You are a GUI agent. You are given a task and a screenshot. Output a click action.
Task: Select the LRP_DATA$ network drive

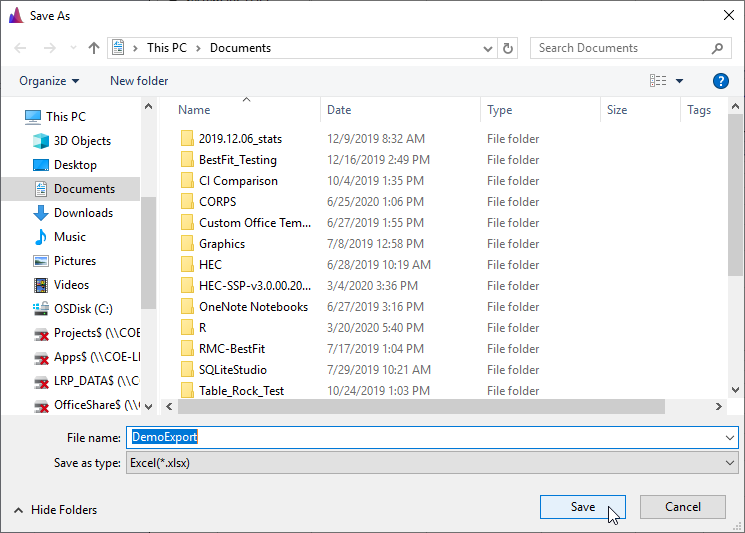86,381
